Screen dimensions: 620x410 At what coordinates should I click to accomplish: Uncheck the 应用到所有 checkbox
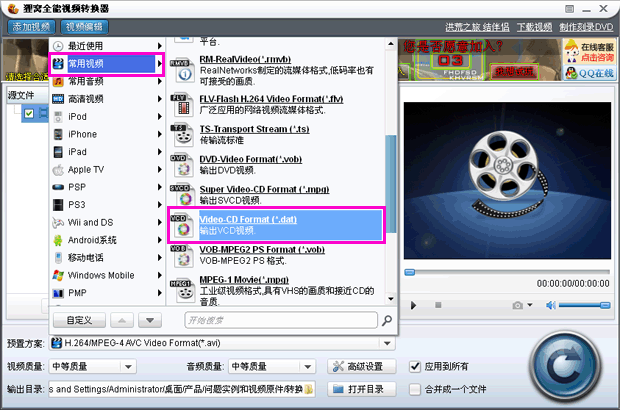[415, 367]
